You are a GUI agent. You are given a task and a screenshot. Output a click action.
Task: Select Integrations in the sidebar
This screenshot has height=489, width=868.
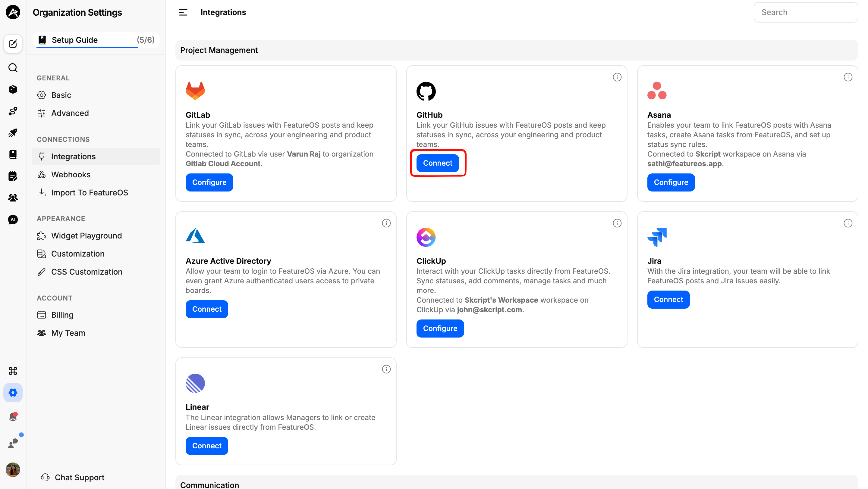tap(96, 157)
